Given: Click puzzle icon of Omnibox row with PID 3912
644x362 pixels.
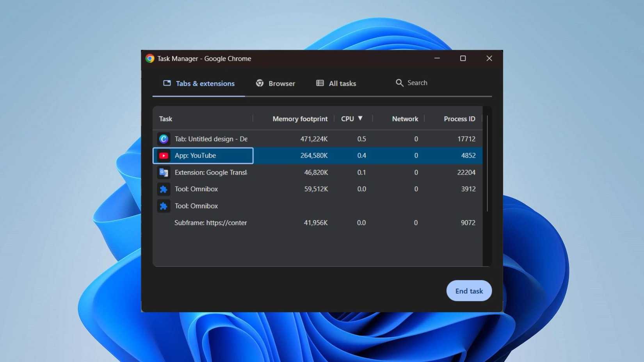Looking at the screenshot, I should [164, 189].
